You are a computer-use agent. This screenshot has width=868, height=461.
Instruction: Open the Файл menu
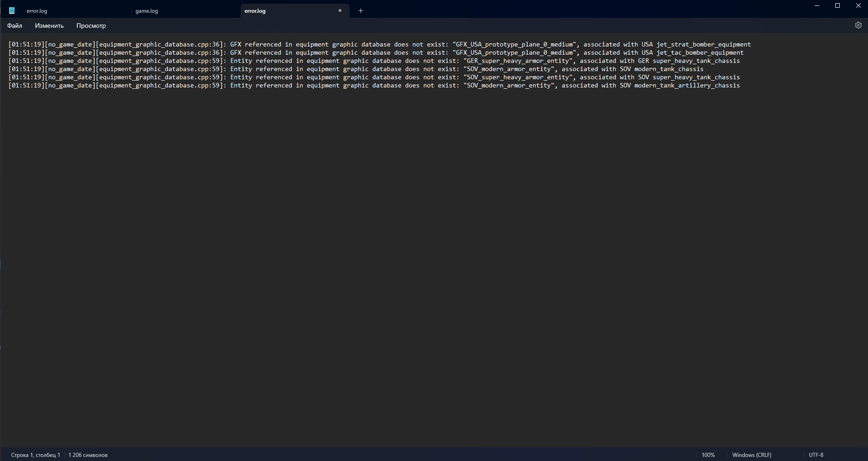click(15, 26)
